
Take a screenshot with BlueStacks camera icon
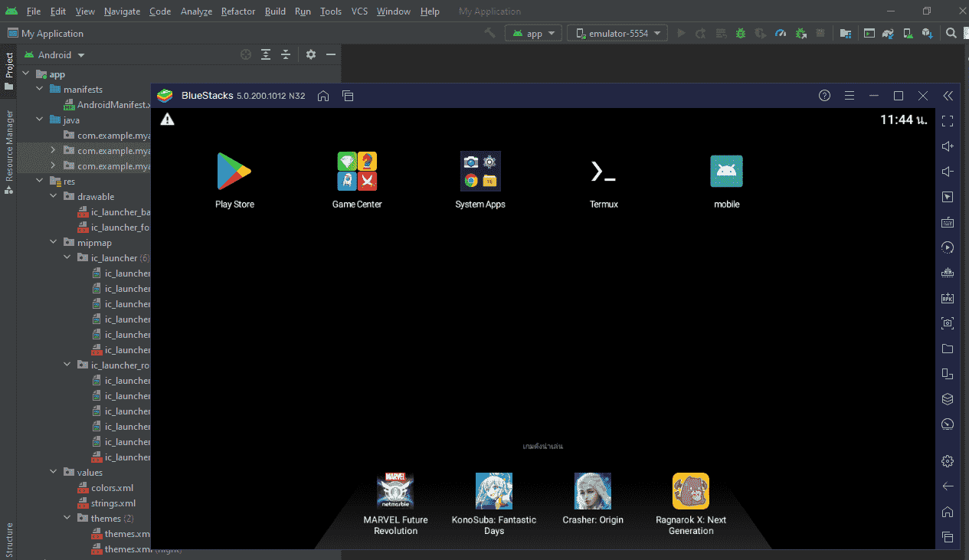948,323
